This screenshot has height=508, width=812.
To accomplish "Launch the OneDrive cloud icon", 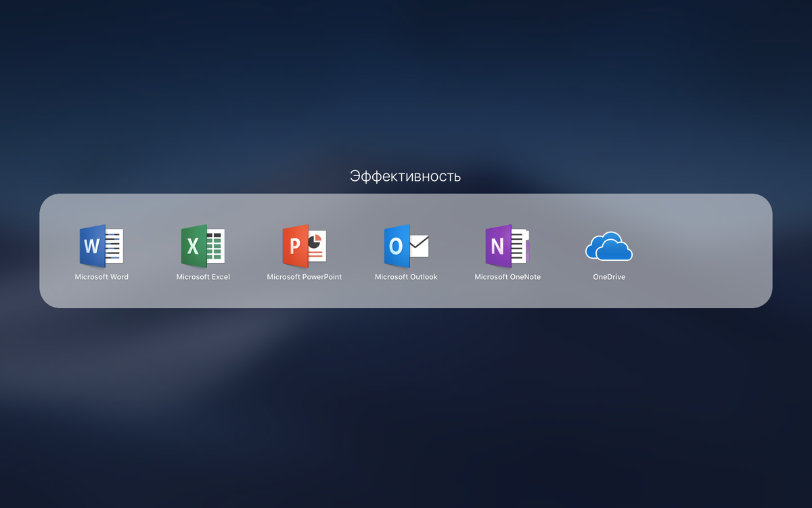I will pyautogui.click(x=609, y=246).
